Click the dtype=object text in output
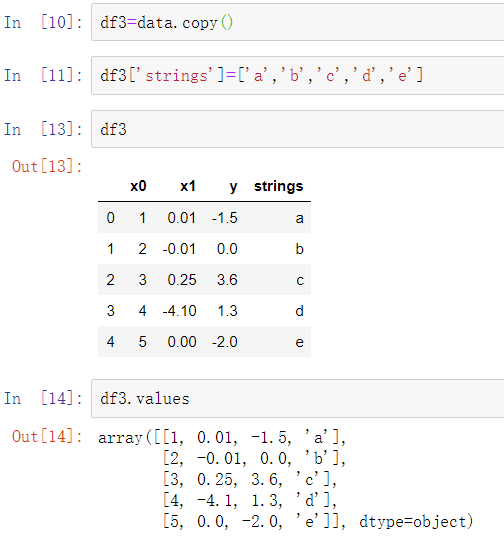Screen dimensions: 504x538 point(416,522)
